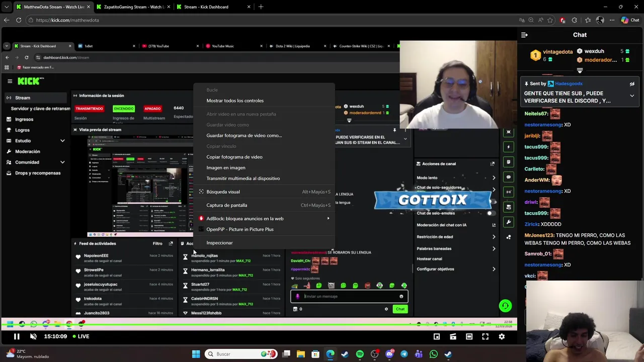The height and width of the screenshot is (362, 644).
Task: Switch to Stream - Kick Dashboard tab
Action: (x=213, y=7)
